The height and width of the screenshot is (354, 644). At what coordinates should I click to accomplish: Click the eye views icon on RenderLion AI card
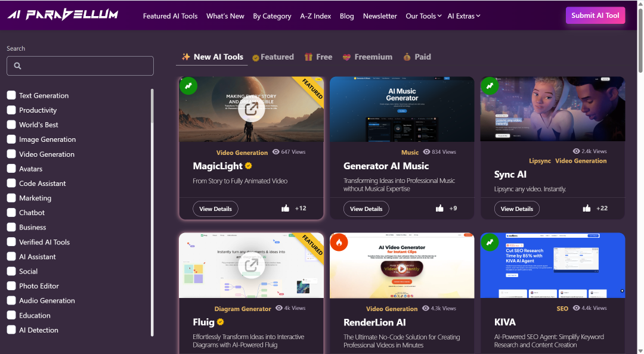[426, 309]
